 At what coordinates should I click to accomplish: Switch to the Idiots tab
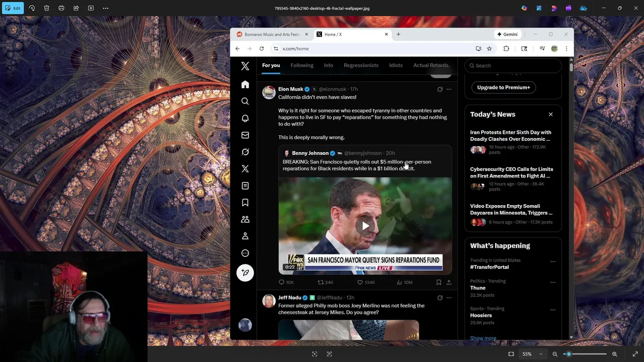[395, 65]
